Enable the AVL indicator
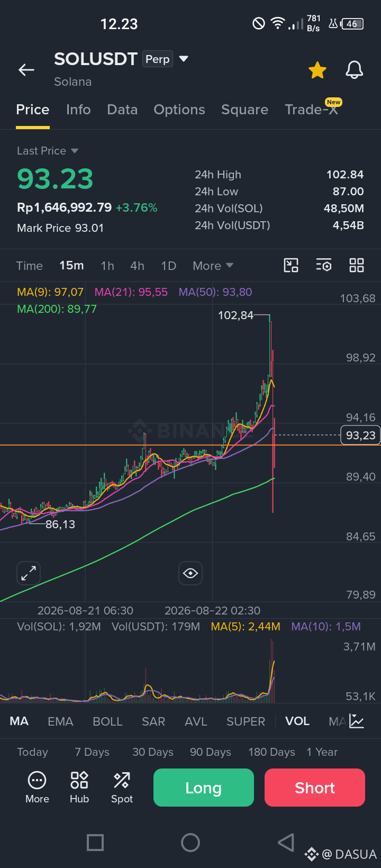Screen dimensions: 381x868 coord(196,721)
